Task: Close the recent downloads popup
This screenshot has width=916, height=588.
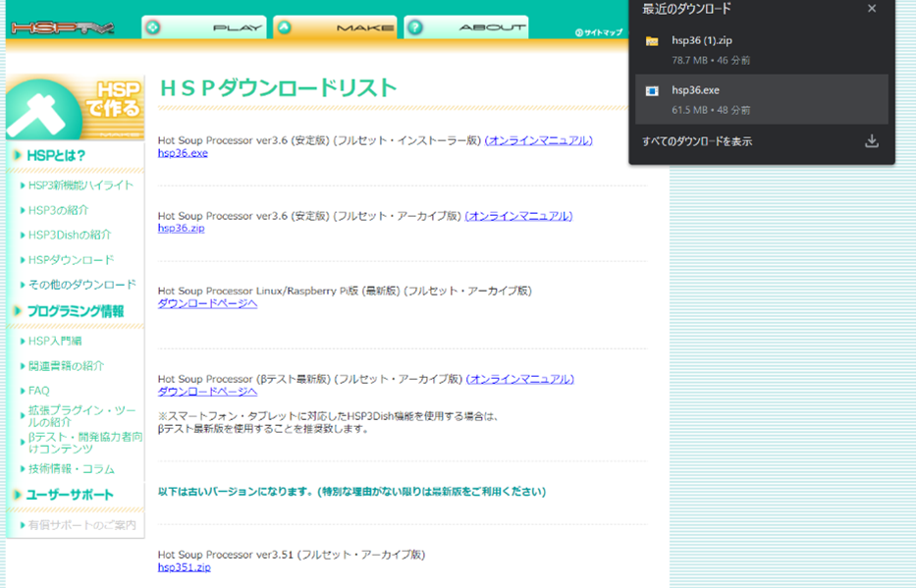Action: pos(872,9)
